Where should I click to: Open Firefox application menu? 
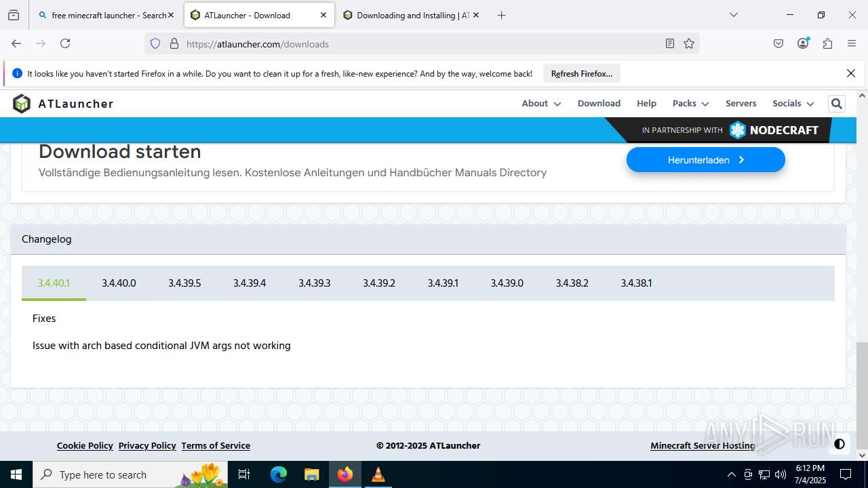click(852, 43)
